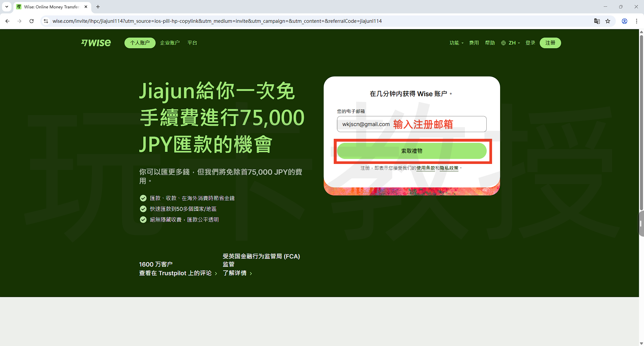This screenshot has width=644, height=346.
Task: Open the Trustpilot reviews link
Action: coord(178,273)
